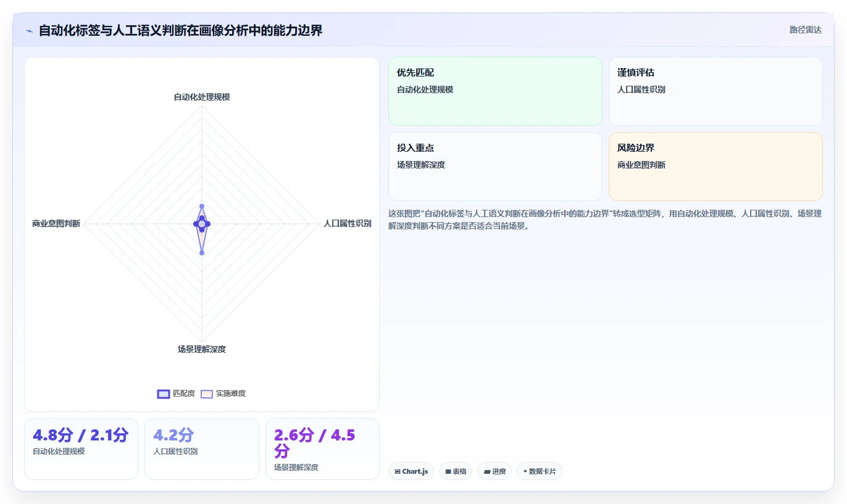Click the radar data point toward 自动化处理规模
Image resolution: width=847 pixels, height=504 pixels.
202,206
